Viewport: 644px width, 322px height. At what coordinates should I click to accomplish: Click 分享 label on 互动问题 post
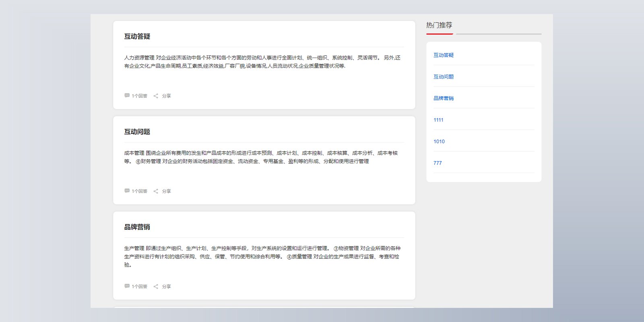(x=167, y=191)
